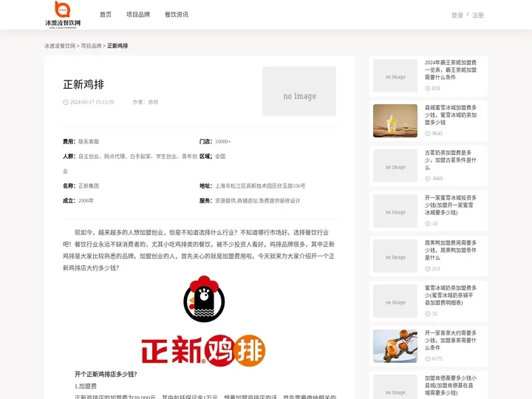Click the heading 开个正新鸡排店多少钱?

pos(106,374)
